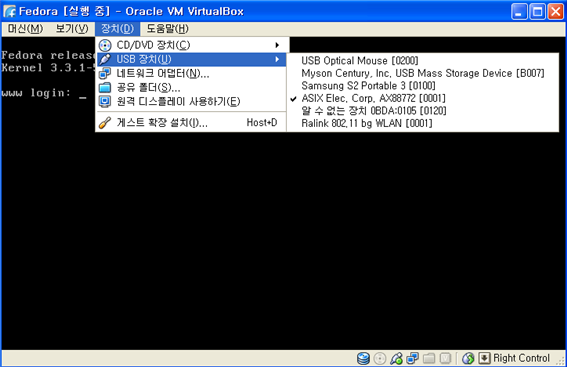
Task: Attach Myson Century USB Mass Storage Device
Action: pos(423,73)
